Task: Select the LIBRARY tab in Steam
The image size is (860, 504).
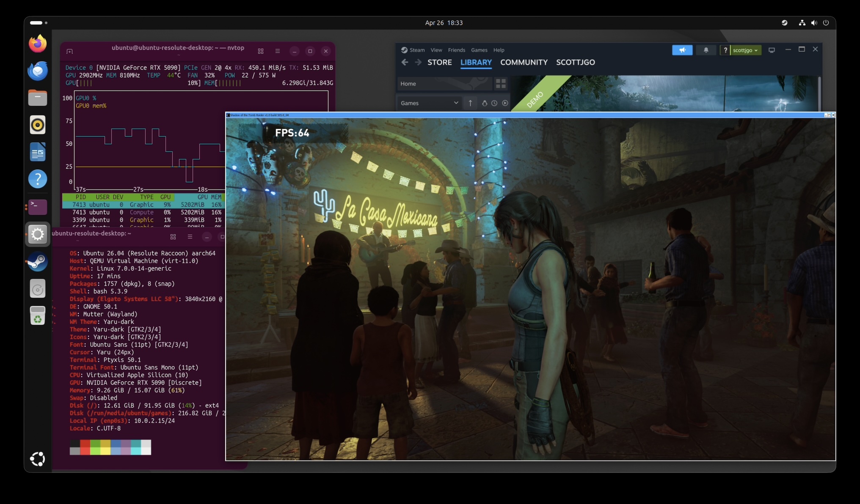Action: [476, 62]
